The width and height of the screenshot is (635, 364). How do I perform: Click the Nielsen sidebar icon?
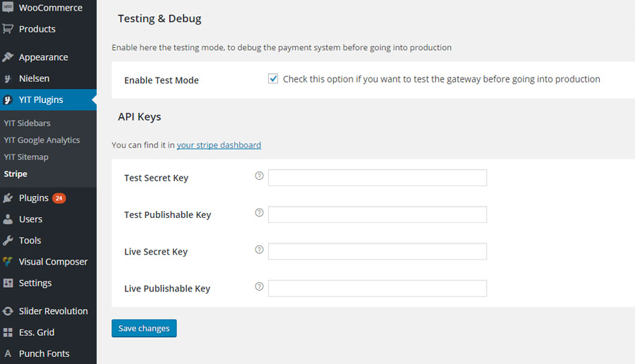coord(8,78)
